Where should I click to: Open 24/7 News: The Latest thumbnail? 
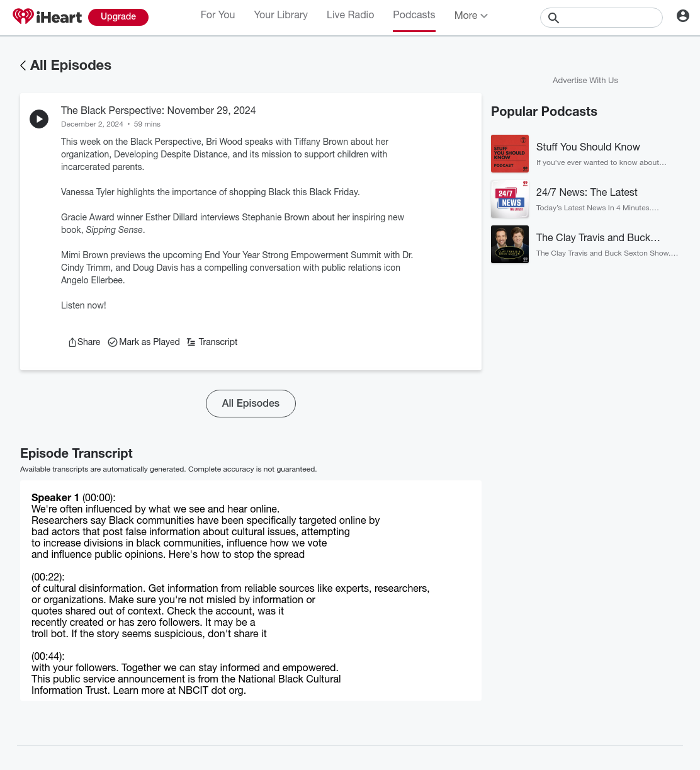[510, 199]
